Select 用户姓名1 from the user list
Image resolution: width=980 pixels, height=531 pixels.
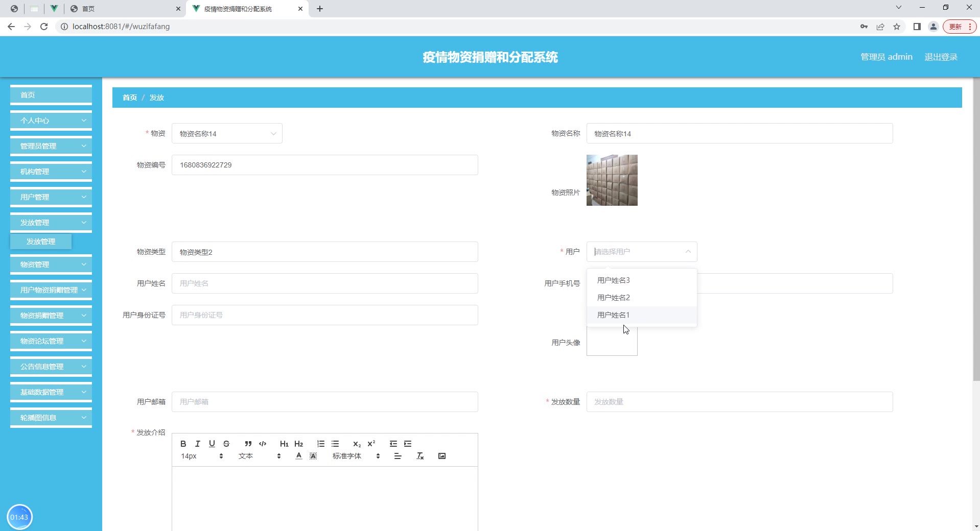tap(642, 315)
